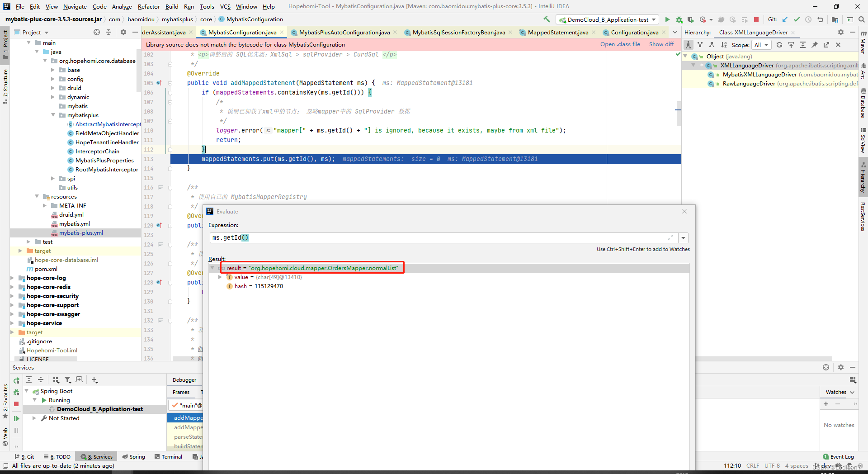Show hidden editor tabs dropdown chevron
The width and height of the screenshot is (868, 474).
pyautogui.click(x=675, y=32)
